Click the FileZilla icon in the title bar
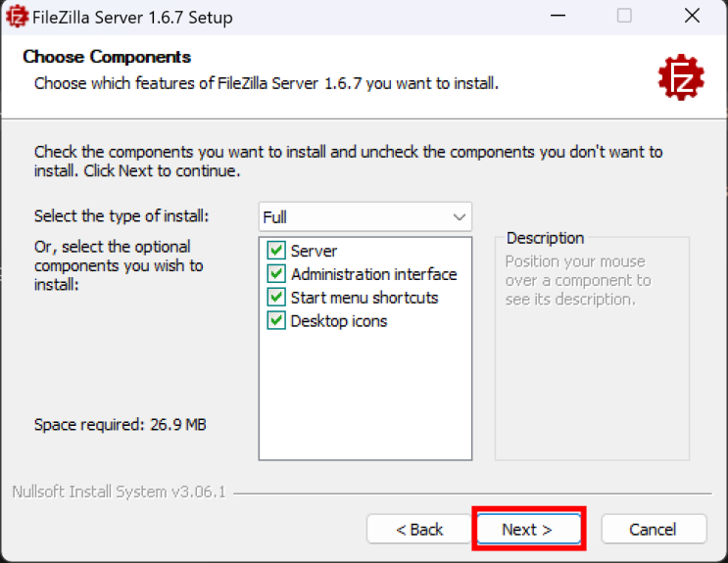This screenshot has height=563, width=728. (x=18, y=17)
